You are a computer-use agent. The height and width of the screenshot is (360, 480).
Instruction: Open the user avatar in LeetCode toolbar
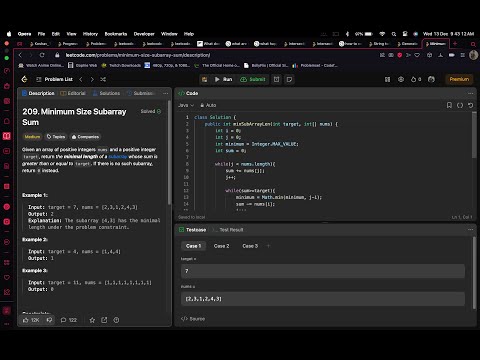431,79
